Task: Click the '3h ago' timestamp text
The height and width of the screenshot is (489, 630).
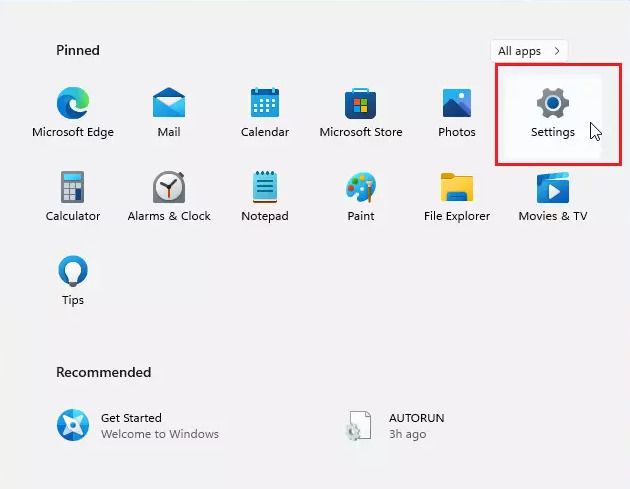Action: pos(407,434)
